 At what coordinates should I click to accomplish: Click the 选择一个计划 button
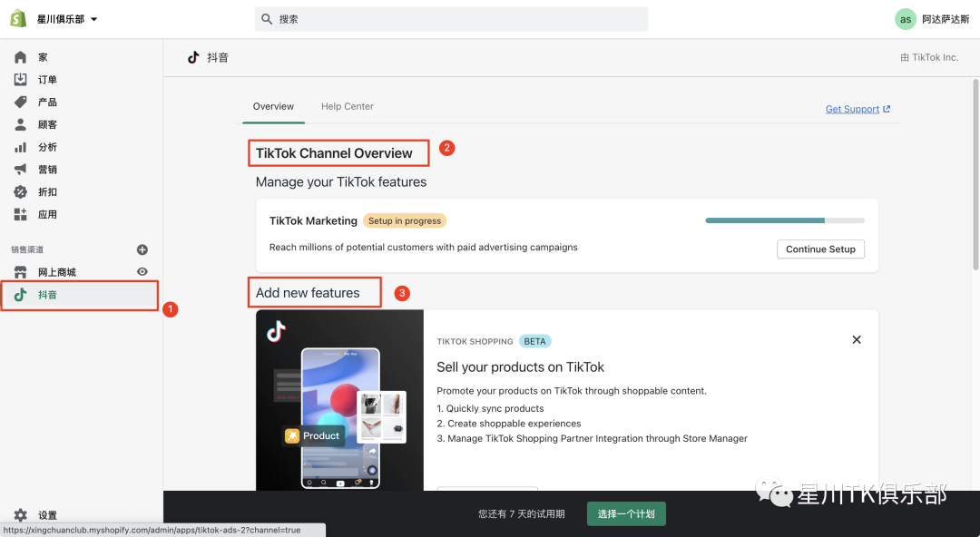(625, 514)
